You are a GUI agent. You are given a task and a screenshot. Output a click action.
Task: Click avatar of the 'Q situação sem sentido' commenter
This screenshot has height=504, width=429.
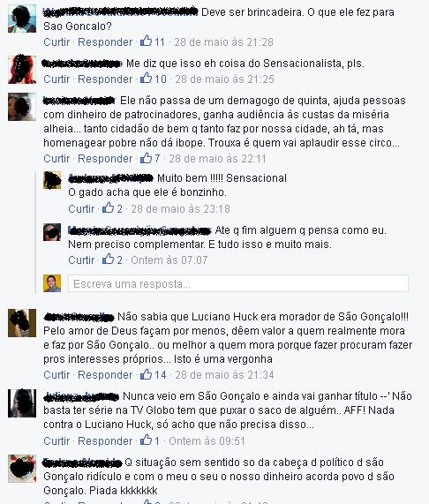22,469
